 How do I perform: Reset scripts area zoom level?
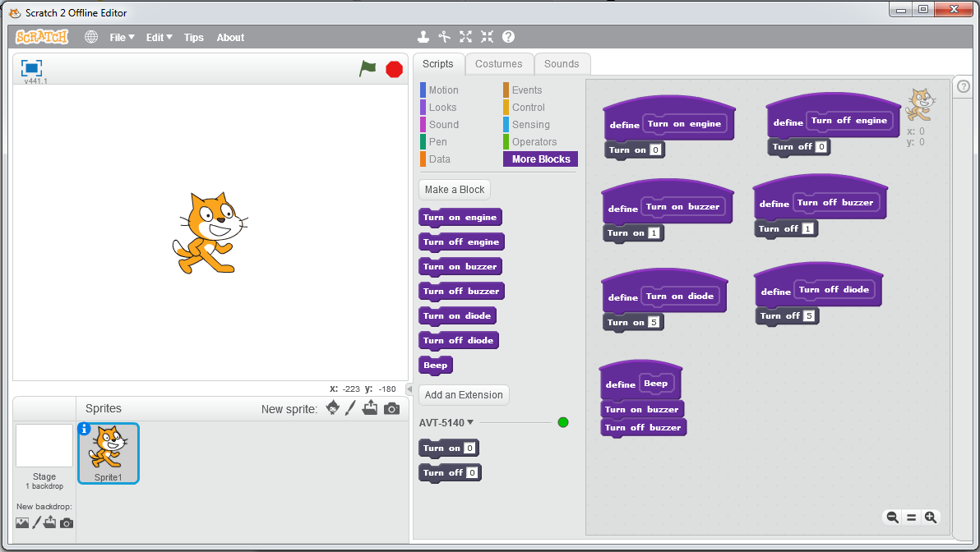point(911,517)
